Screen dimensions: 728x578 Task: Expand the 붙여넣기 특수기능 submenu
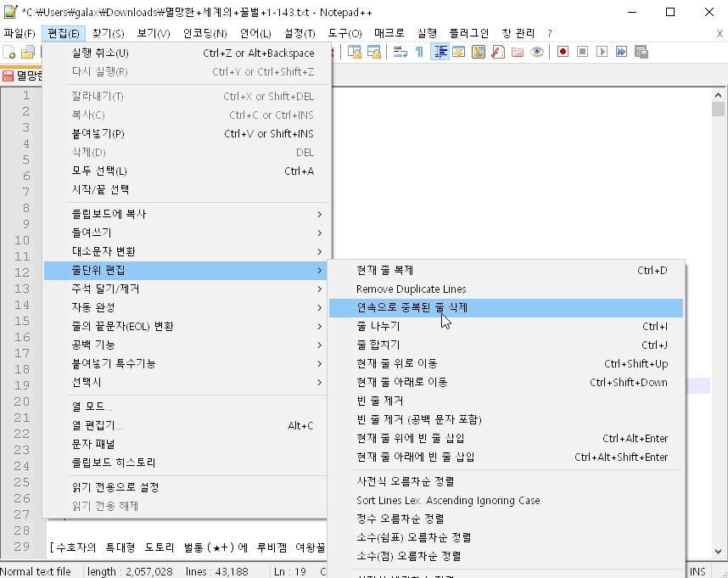coord(186,363)
